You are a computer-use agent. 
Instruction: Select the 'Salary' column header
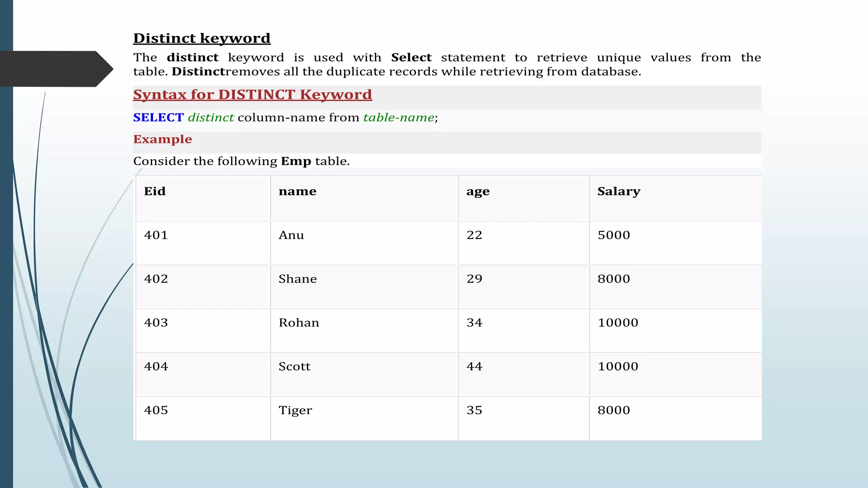click(x=676, y=198)
